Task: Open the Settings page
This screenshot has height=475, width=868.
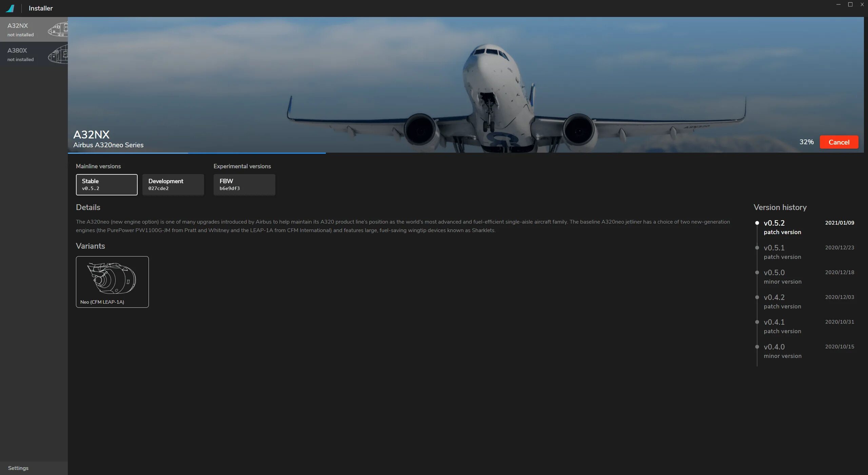Action: (19, 468)
